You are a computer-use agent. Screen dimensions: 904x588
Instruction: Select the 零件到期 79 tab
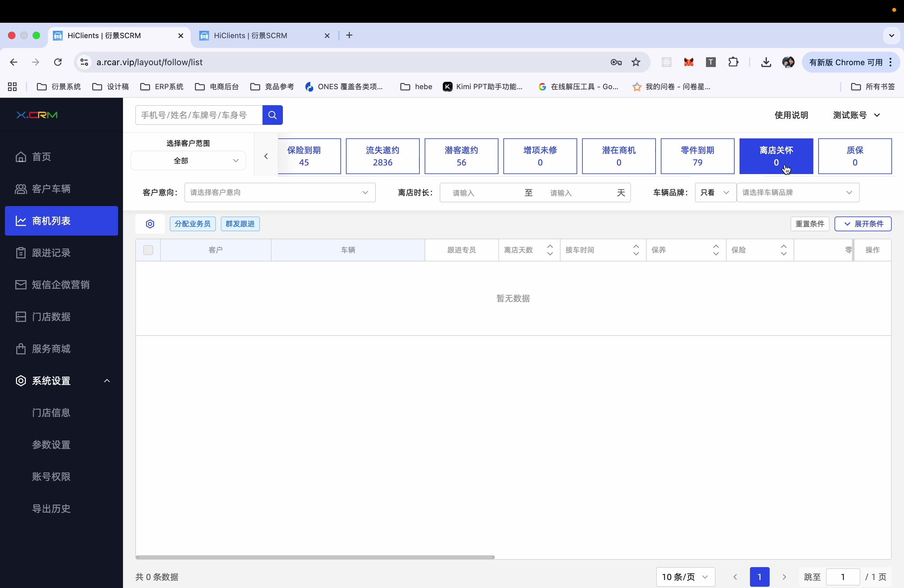(697, 156)
